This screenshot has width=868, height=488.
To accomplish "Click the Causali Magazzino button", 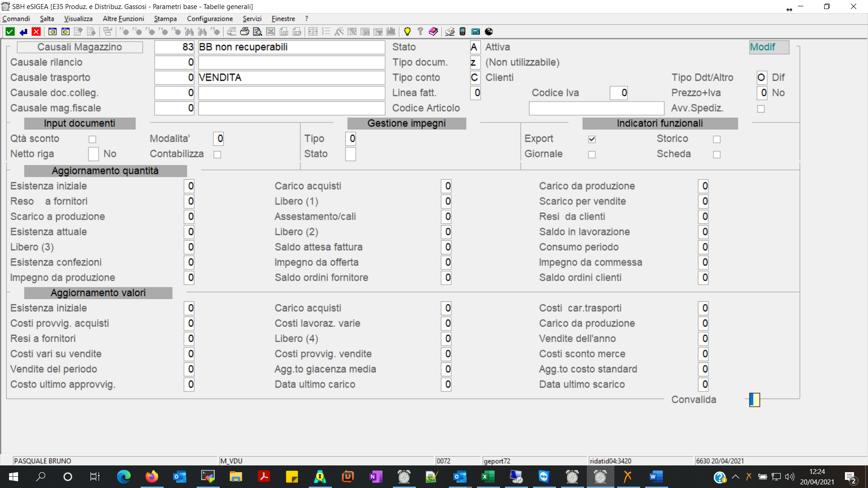I will [80, 47].
